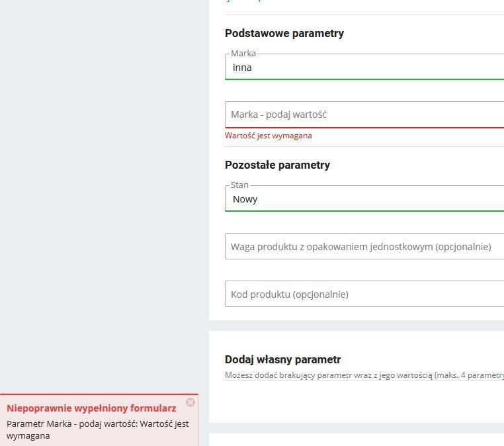Click the small Marka field label
Screen dimensions: 504x446
[x=243, y=54]
